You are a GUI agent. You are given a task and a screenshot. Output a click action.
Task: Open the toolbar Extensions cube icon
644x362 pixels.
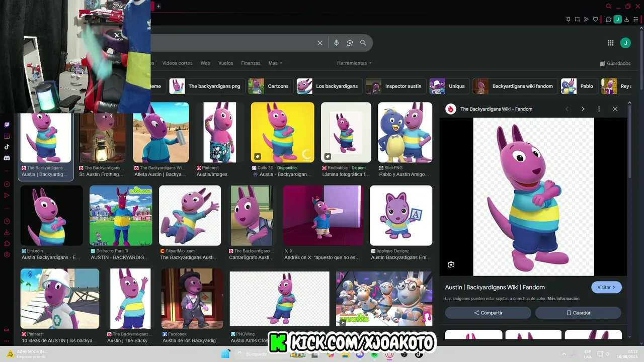[608, 19]
